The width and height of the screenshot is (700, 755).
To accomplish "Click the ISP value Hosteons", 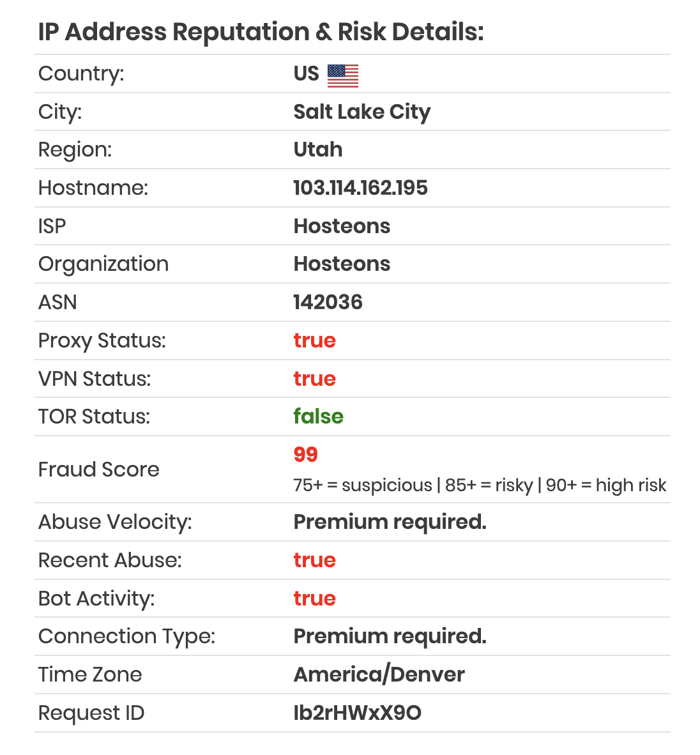I will (342, 226).
